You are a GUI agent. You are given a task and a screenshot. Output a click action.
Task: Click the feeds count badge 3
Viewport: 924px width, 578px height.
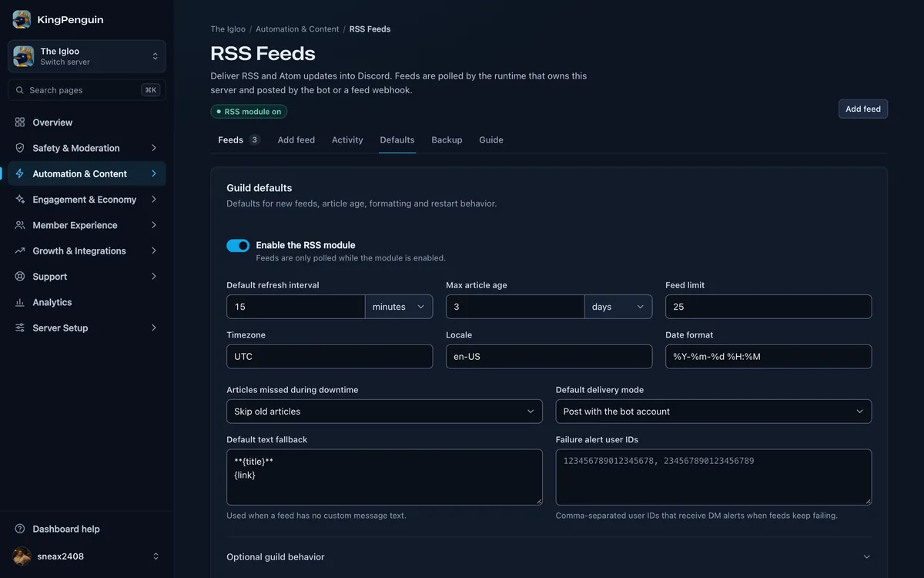click(254, 140)
